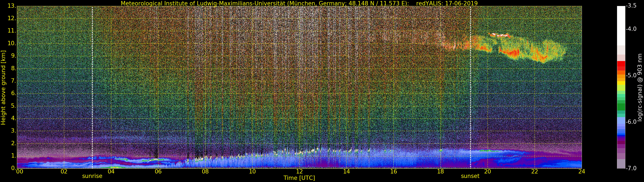
Task: Click the colorbar value '-4.0'
Action: (631, 29)
